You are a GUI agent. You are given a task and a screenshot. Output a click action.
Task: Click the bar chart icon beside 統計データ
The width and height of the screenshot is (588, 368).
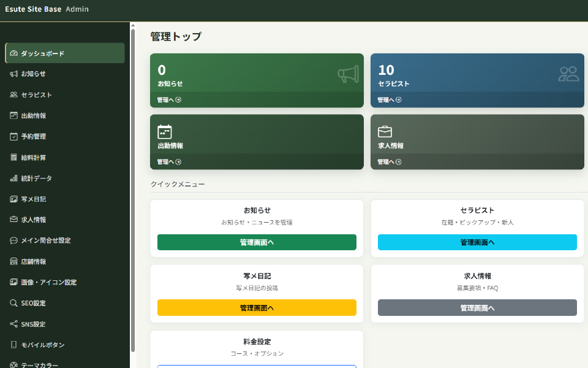pyautogui.click(x=14, y=178)
